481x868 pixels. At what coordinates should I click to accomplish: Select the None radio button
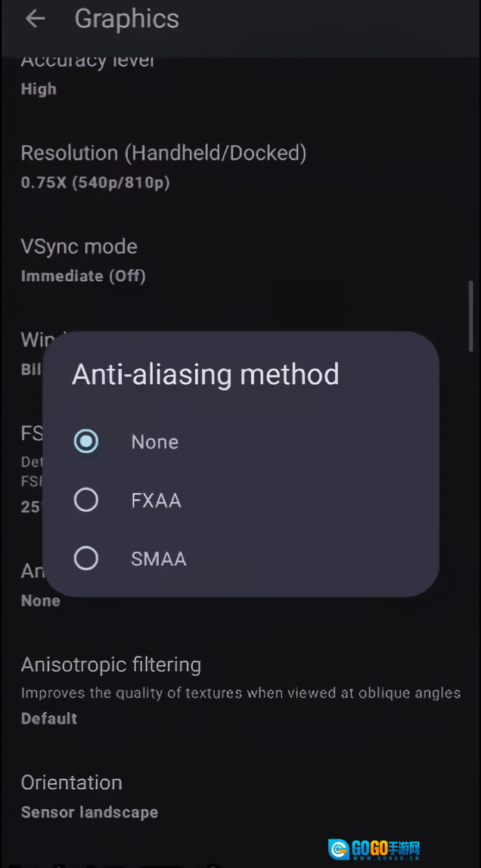86,442
